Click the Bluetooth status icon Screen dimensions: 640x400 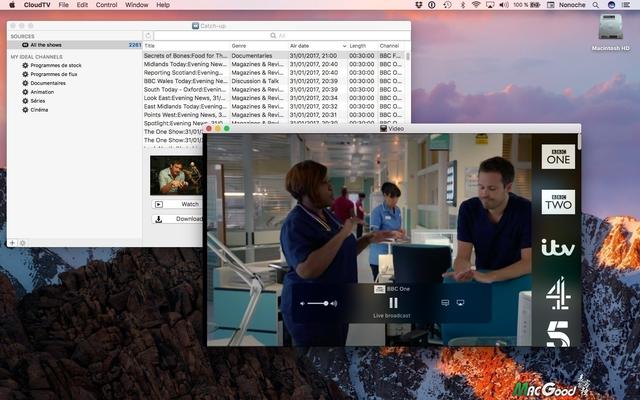coord(462,5)
